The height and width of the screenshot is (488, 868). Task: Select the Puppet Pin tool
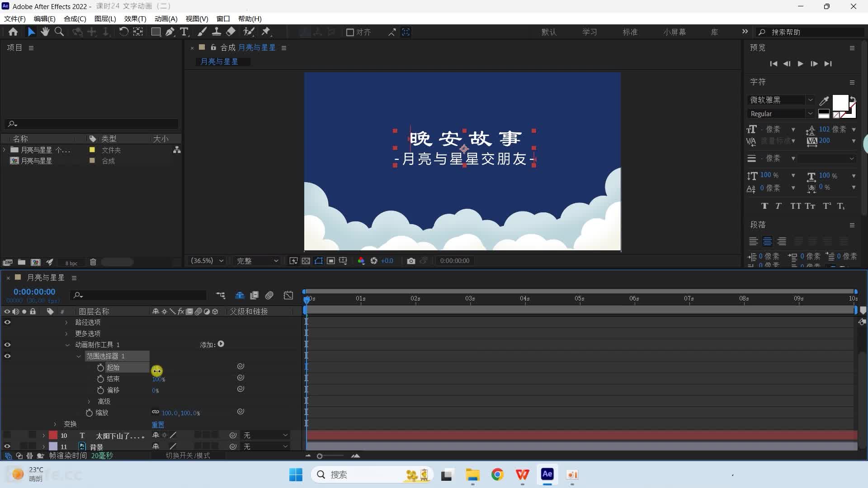tap(266, 32)
